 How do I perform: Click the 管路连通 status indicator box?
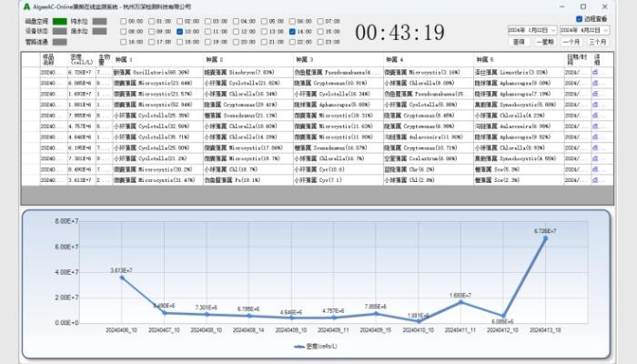pyautogui.click(x=59, y=41)
